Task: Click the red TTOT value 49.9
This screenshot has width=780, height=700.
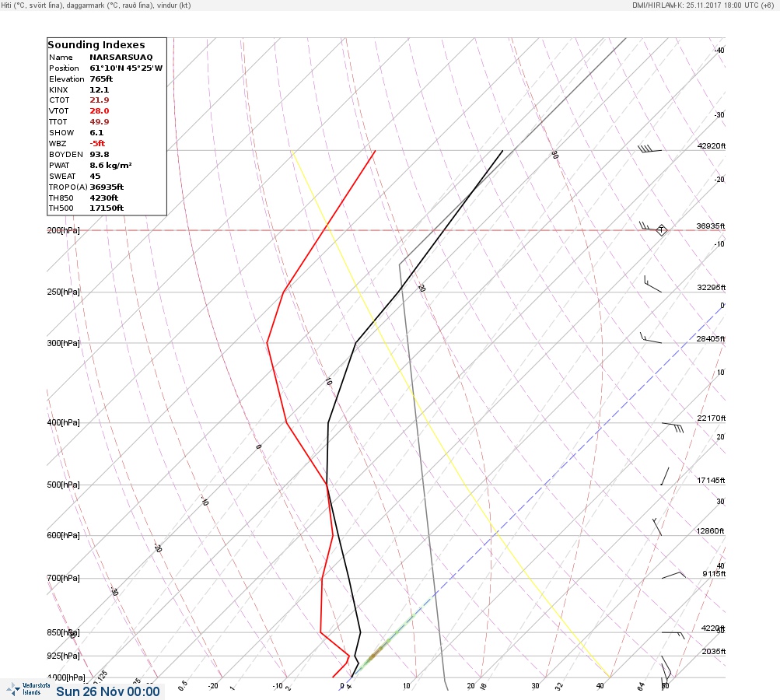Action: pos(99,122)
